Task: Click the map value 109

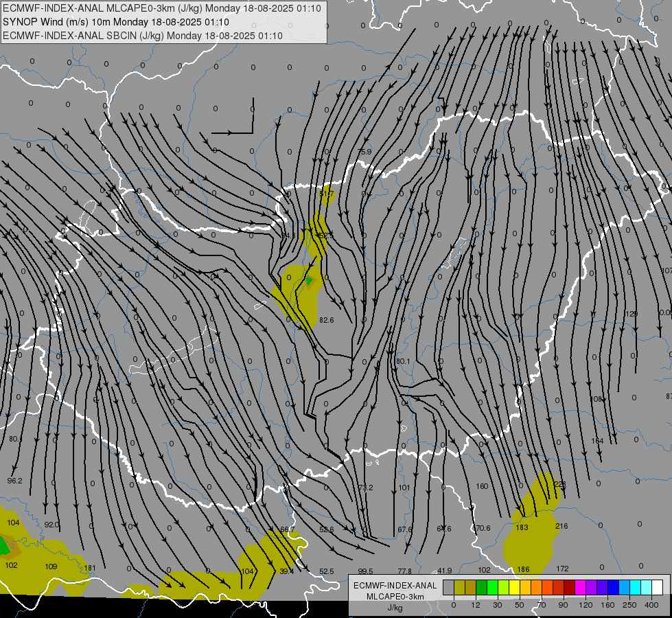Action: tap(51, 566)
